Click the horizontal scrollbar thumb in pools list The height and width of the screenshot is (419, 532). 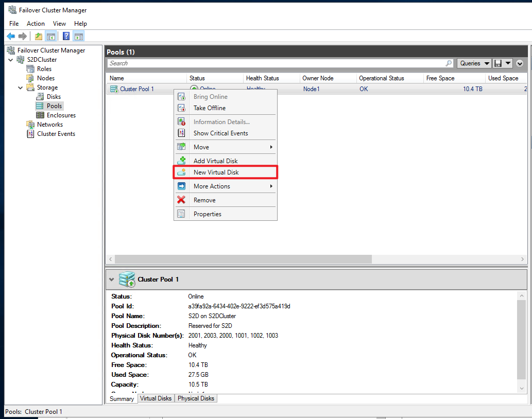243,259
